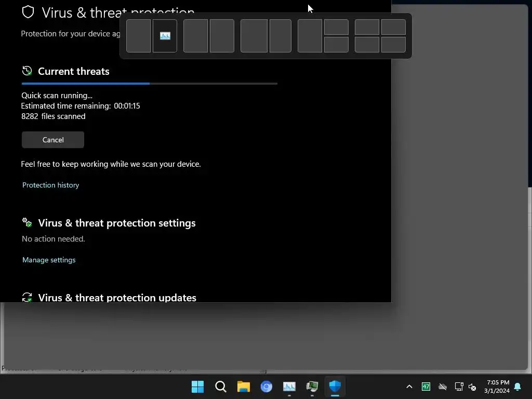Expand hidden system tray icons
The image size is (532, 399).
409,387
